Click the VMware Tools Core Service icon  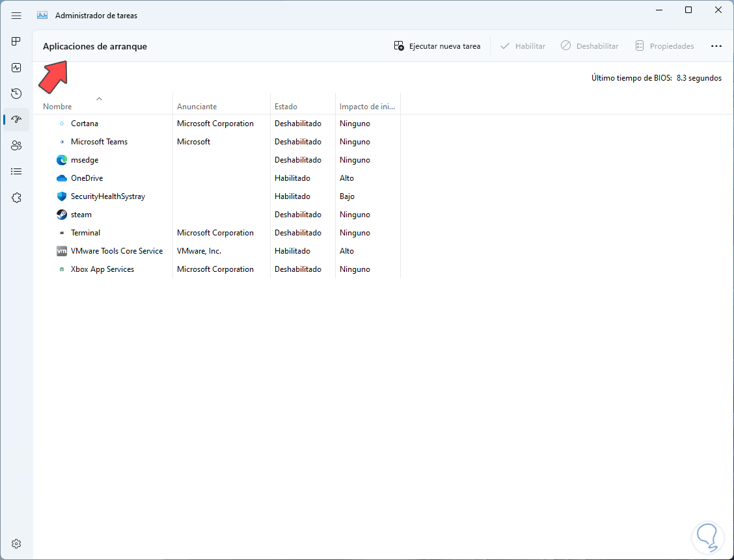click(62, 251)
